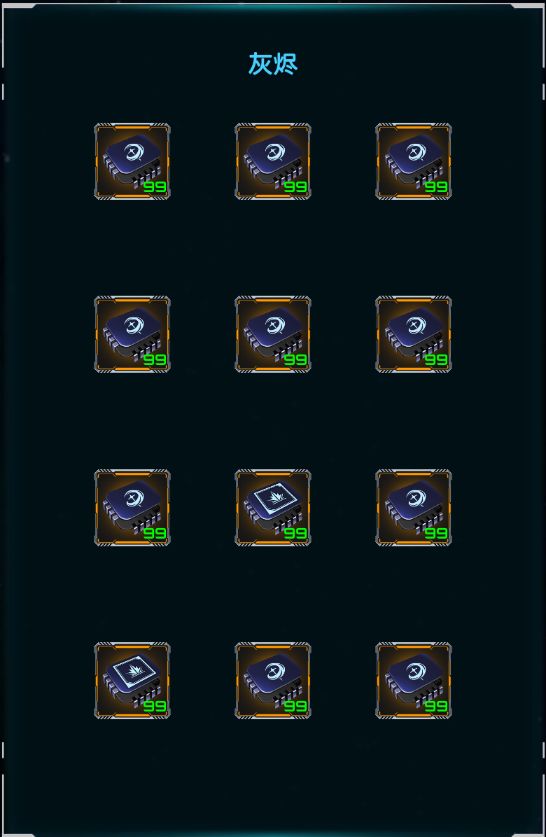Pick second row left crescent chip
Viewport: 546px width, 837px height.
132,334
